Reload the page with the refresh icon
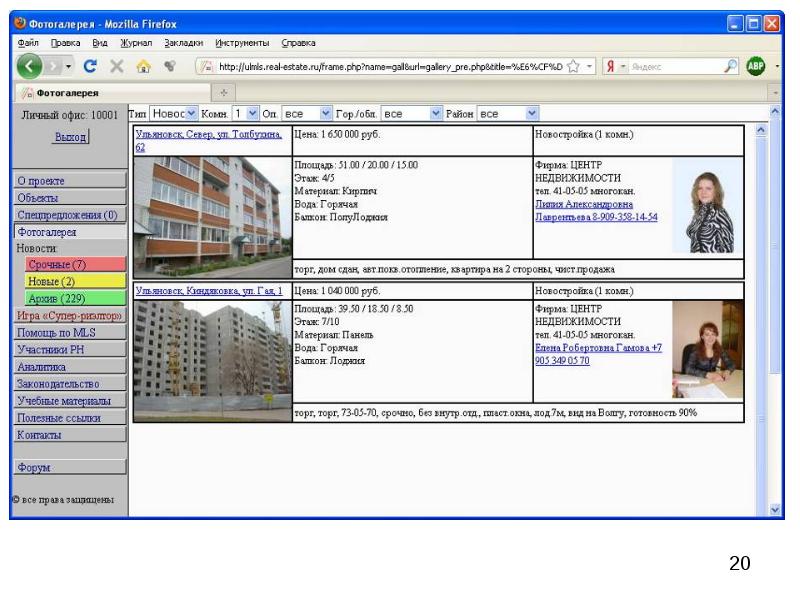800x600 pixels. pyautogui.click(x=90, y=67)
